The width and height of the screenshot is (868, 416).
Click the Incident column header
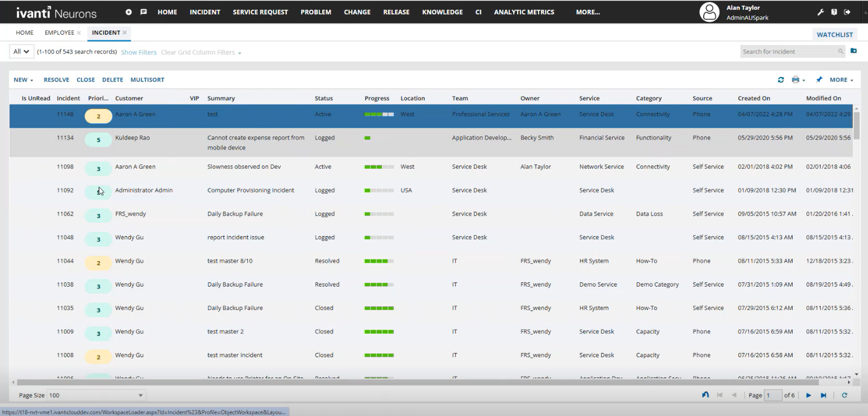point(68,98)
